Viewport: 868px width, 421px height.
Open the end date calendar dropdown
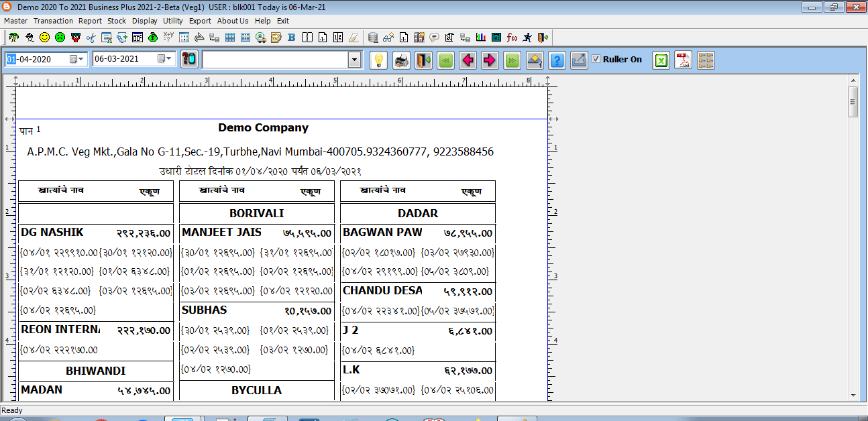[x=164, y=59]
